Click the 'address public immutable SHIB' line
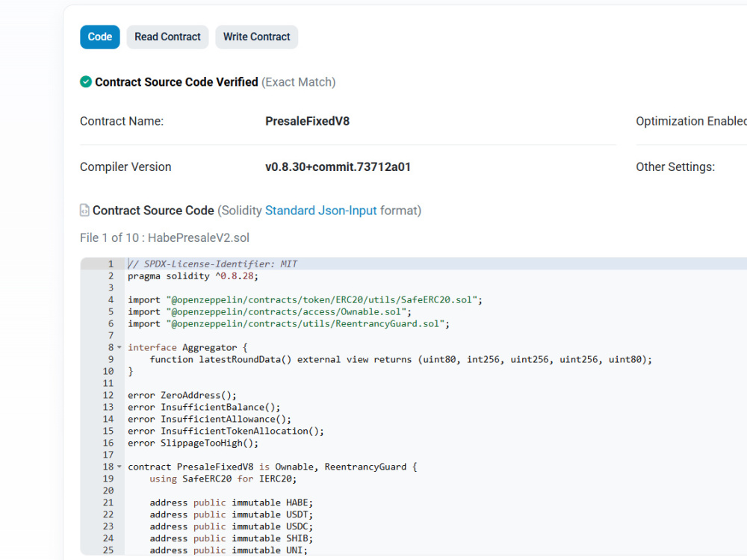This screenshot has height=560, width=747. (232, 538)
